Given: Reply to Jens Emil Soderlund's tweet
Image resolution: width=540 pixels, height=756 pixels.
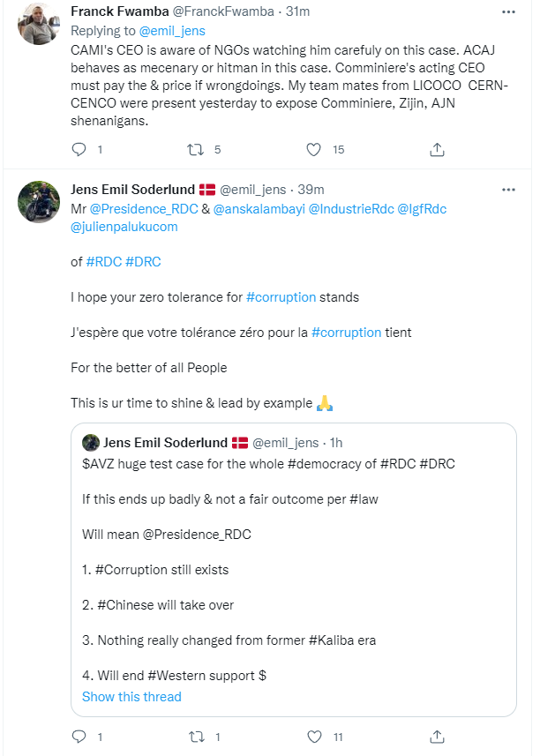Looking at the screenshot, I should pyautogui.click(x=79, y=737).
